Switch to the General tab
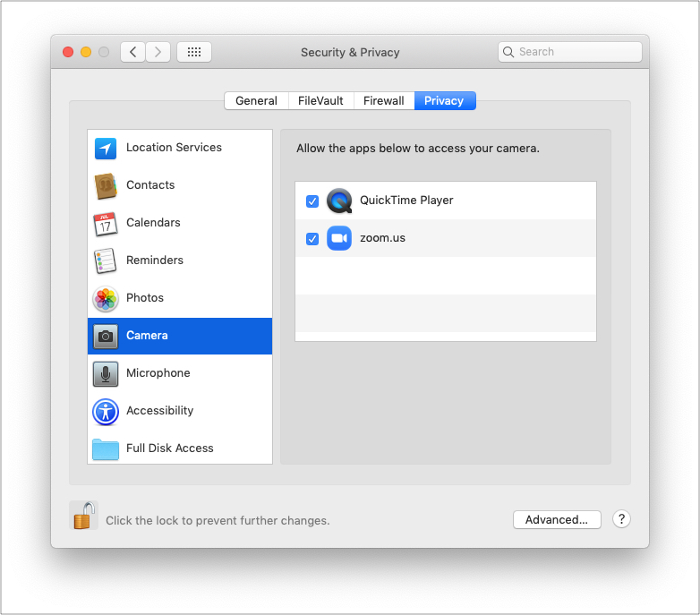This screenshot has height=615, width=700. 256,101
